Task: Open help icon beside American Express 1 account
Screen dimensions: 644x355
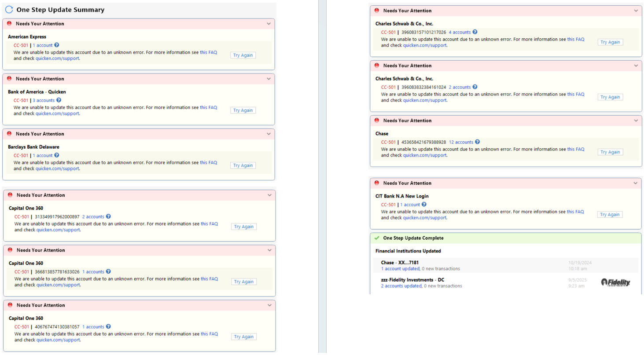Action: 57,45
